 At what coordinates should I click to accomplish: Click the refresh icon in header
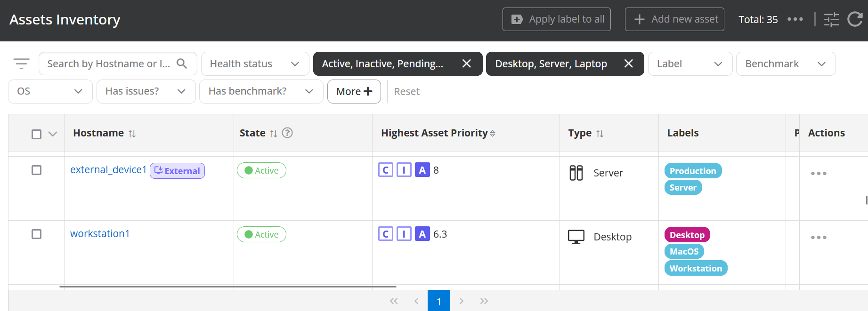(855, 19)
